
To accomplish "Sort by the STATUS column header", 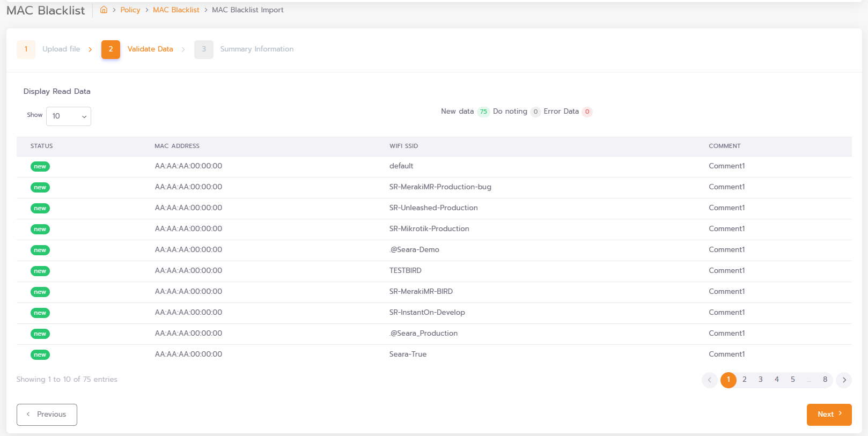I will coord(42,146).
